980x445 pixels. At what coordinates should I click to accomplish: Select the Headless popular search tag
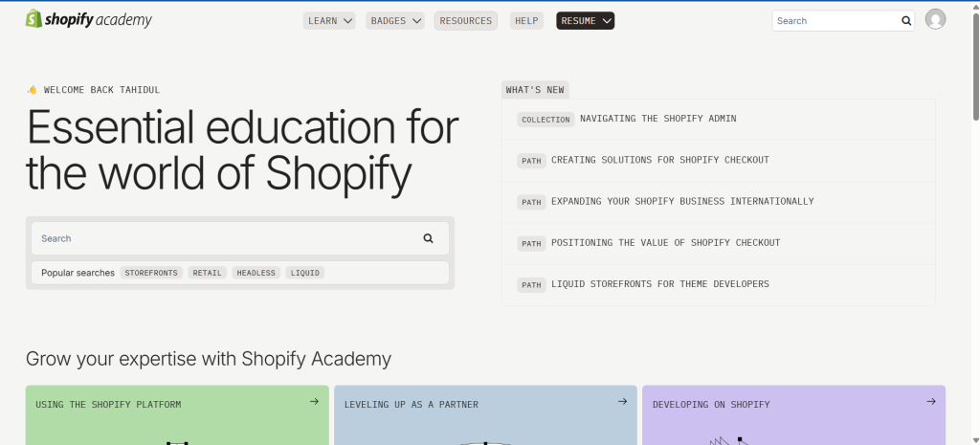[256, 273]
